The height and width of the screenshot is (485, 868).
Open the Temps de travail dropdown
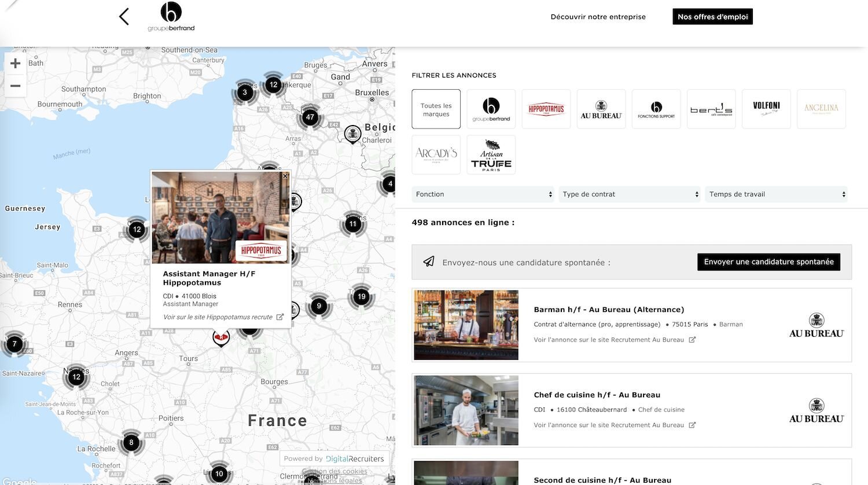click(777, 194)
